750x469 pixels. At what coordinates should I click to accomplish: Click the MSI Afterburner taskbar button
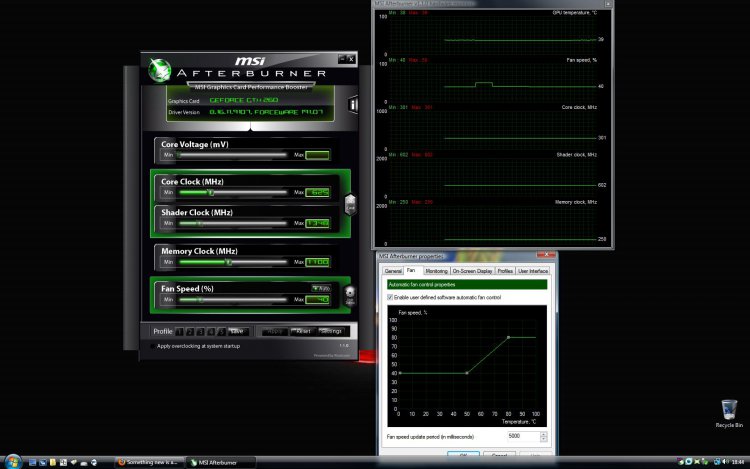point(221,462)
